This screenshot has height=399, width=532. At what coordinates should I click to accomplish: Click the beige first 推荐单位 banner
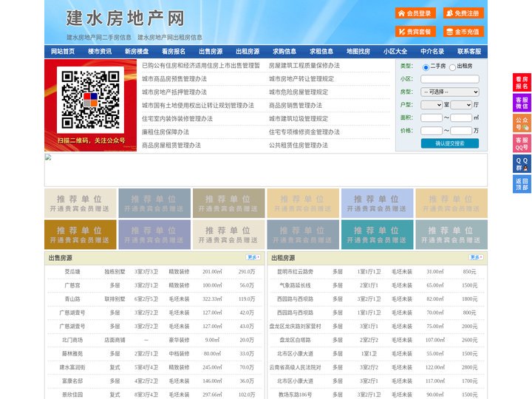(81, 203)
